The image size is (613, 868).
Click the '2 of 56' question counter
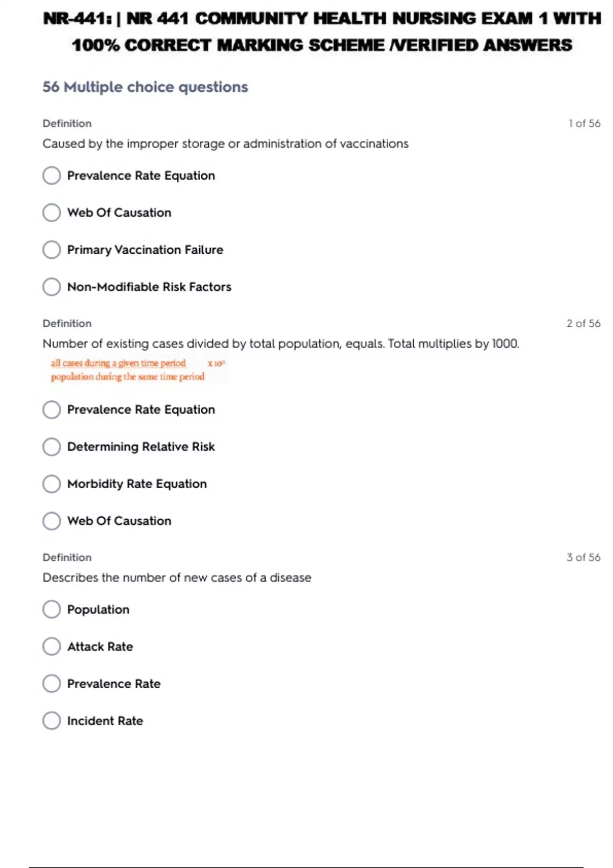(583, 324)
